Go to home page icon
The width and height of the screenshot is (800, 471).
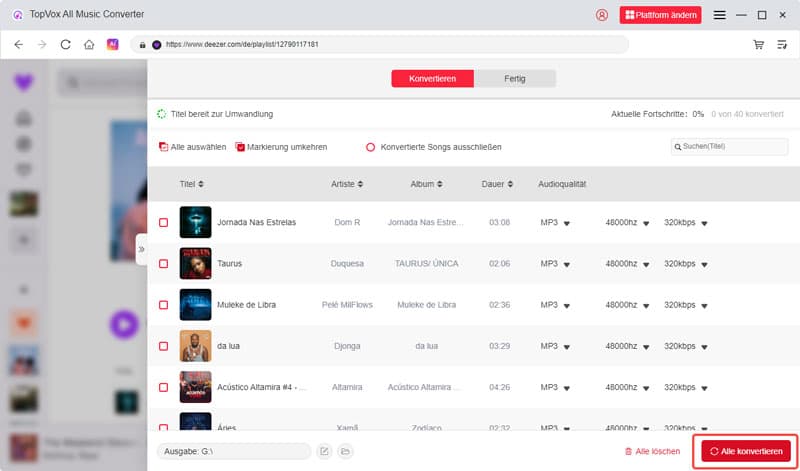[89, 44]
